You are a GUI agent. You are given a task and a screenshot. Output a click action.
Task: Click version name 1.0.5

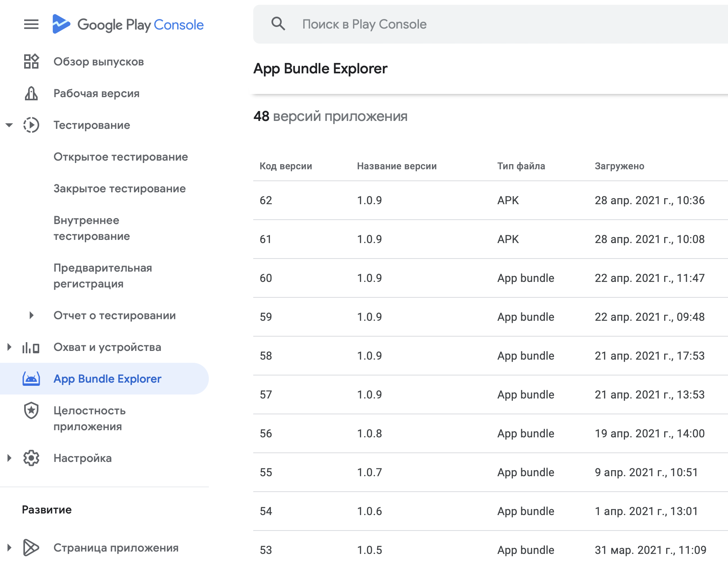click(369, 550)
